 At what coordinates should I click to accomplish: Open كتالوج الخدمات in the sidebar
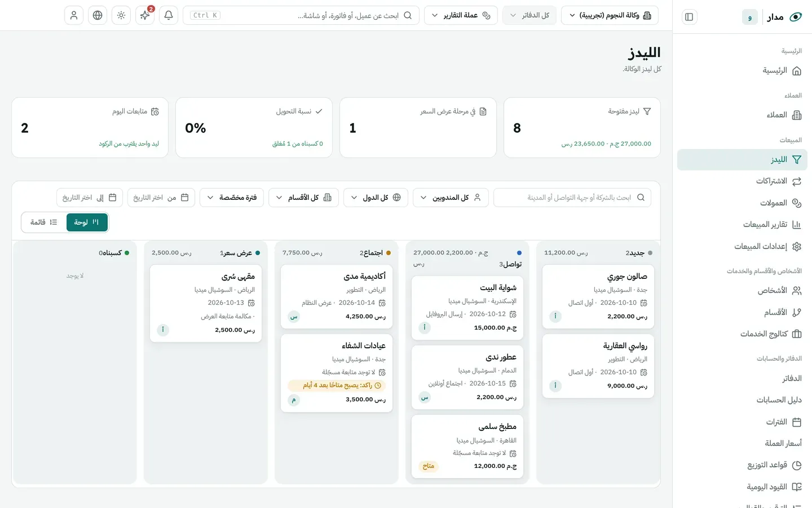(x=742, y=334)
